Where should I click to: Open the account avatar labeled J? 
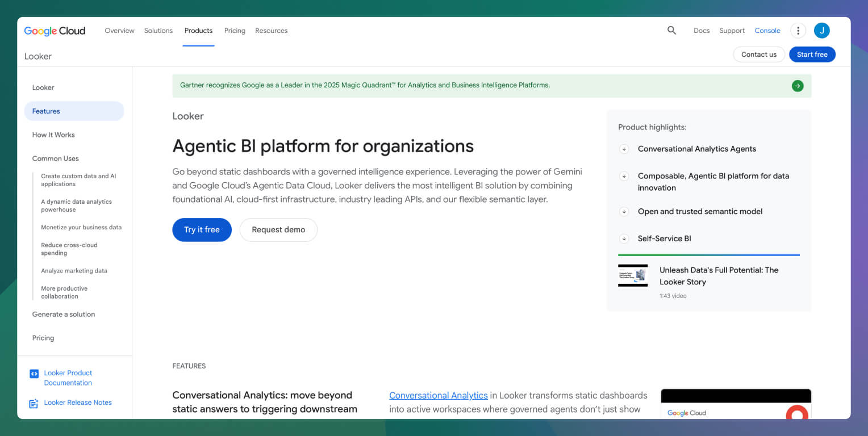coord(821,31)
